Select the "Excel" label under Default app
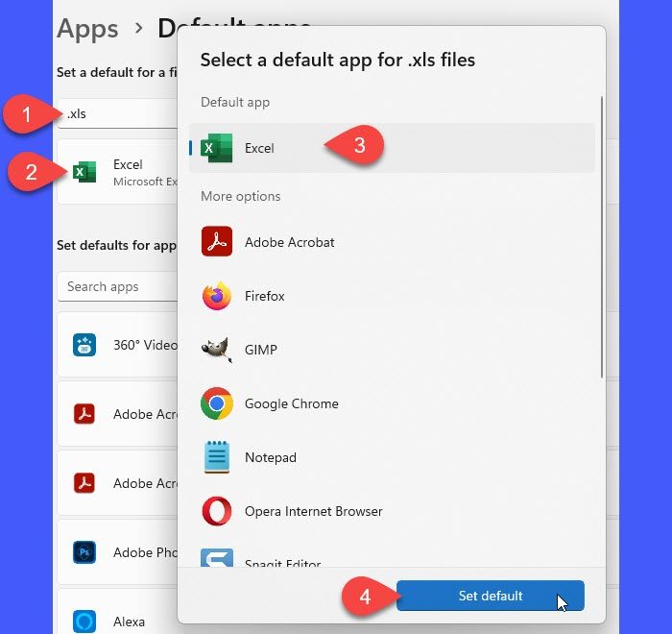The width and height of the screenshot is (672, 634). point(259,148)
